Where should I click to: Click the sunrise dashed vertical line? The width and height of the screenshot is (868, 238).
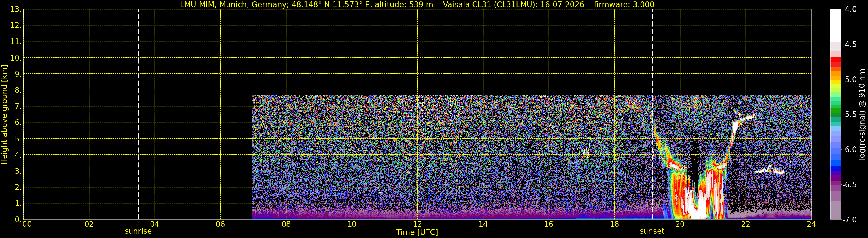[138, 114]
